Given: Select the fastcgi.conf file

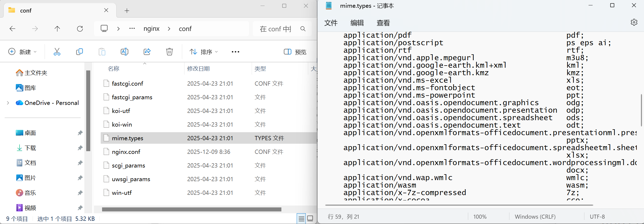Looking at the screenshot, I should 127,83.
